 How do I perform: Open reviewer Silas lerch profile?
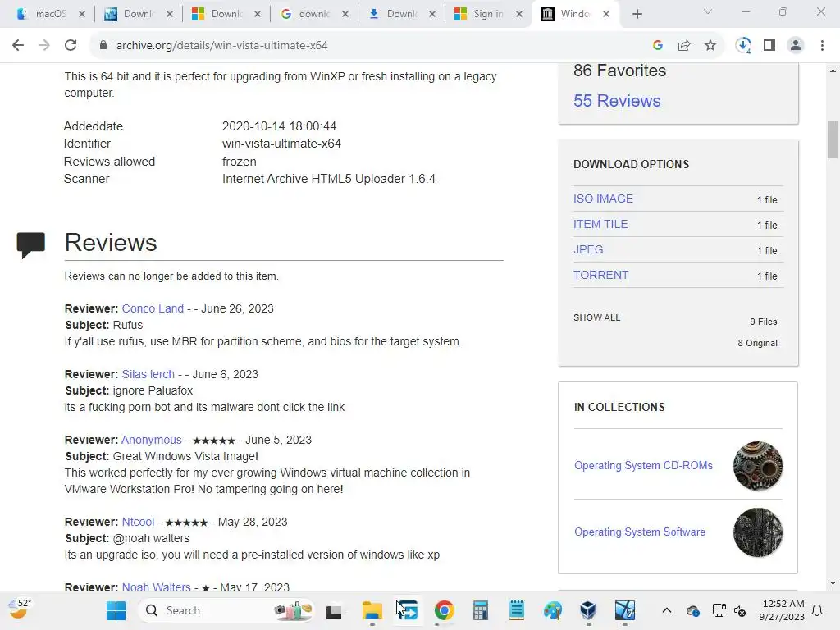[x=148, y=374]
